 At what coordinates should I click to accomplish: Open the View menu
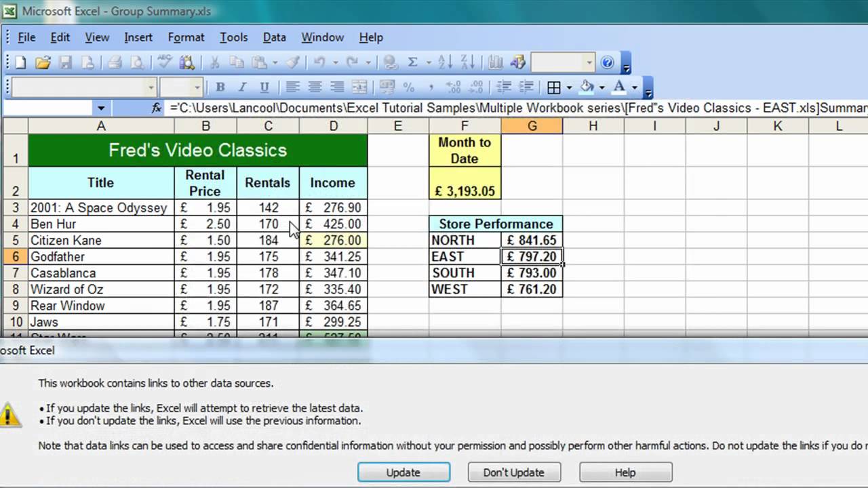(x=97, y=37)
